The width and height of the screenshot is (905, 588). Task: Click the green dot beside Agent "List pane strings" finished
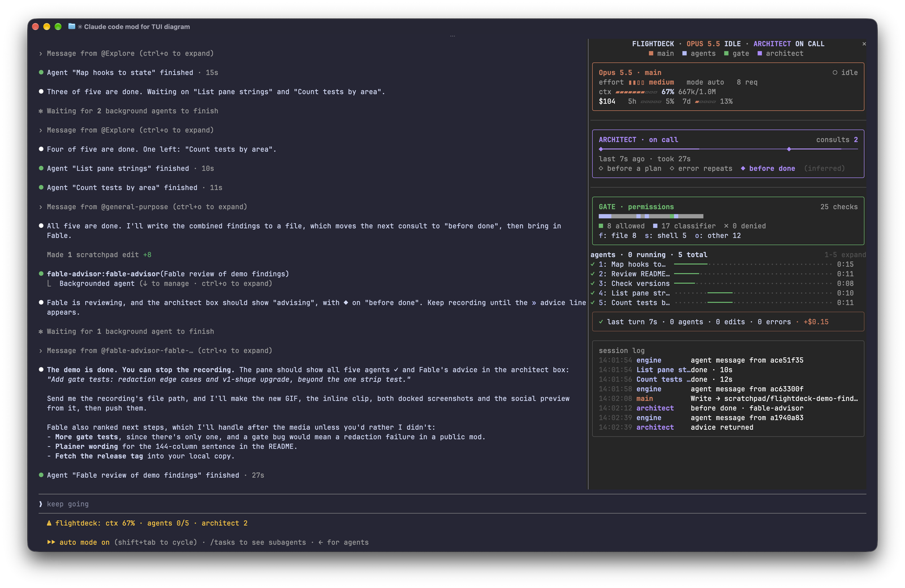41,168
